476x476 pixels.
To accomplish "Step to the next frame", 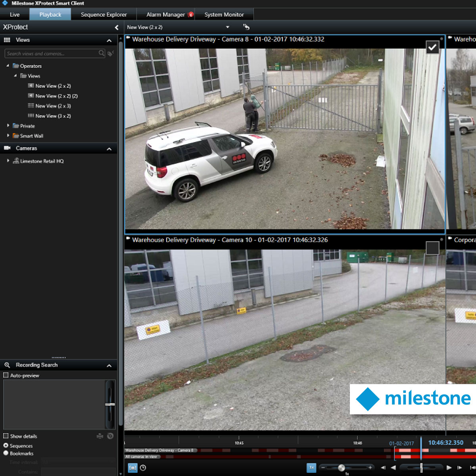I will point(460,468).
